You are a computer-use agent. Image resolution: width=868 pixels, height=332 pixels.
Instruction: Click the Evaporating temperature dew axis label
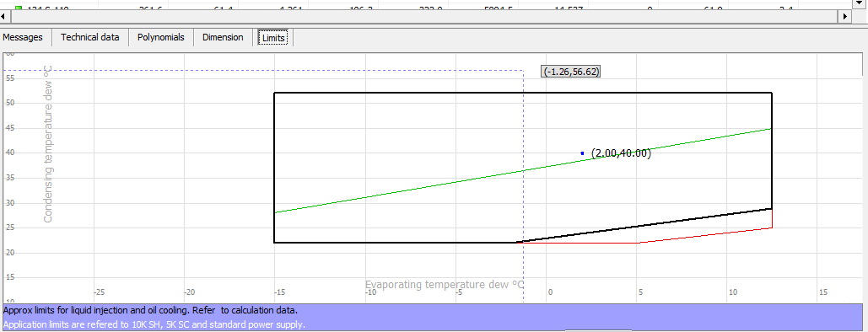click(x=444, y=285)
